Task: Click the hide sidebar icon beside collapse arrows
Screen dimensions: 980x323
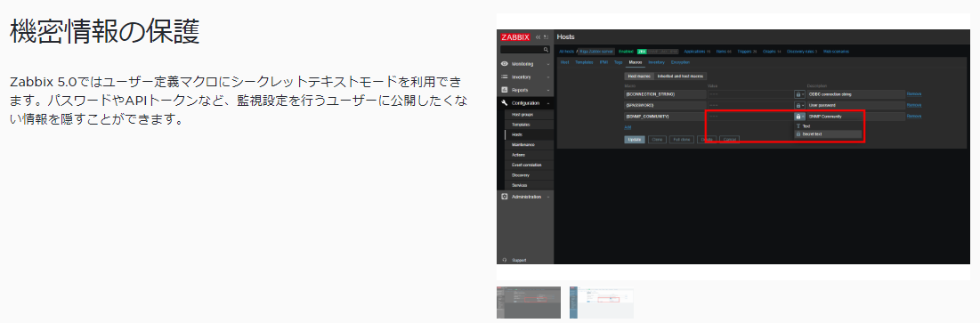Action: pyautogui.click(x=546, y=37)
